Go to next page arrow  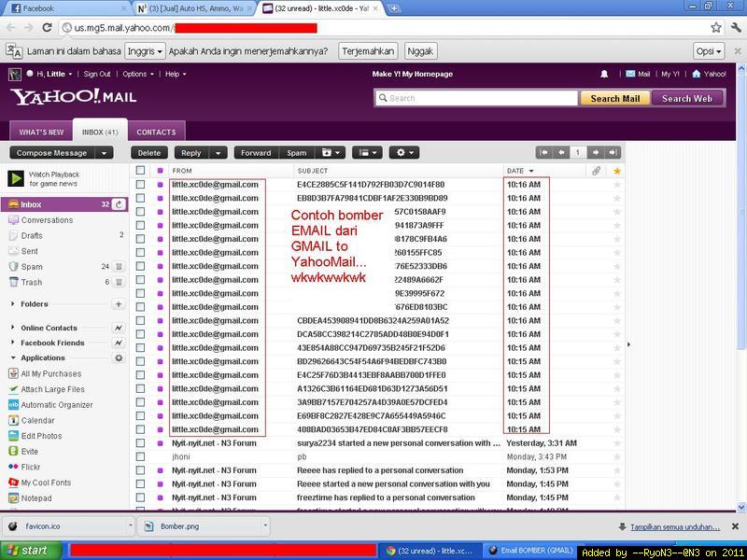pyautogui.click(x=595, y=152)
